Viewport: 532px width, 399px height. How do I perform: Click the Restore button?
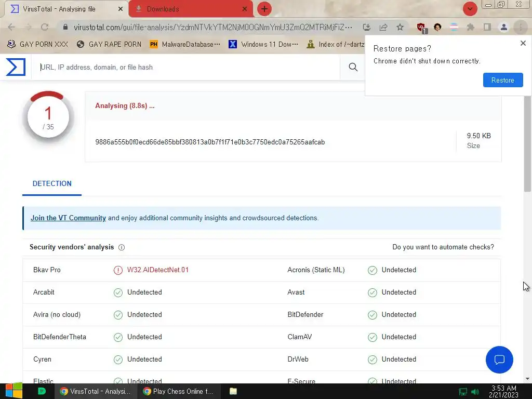click(x=503, y=80)
